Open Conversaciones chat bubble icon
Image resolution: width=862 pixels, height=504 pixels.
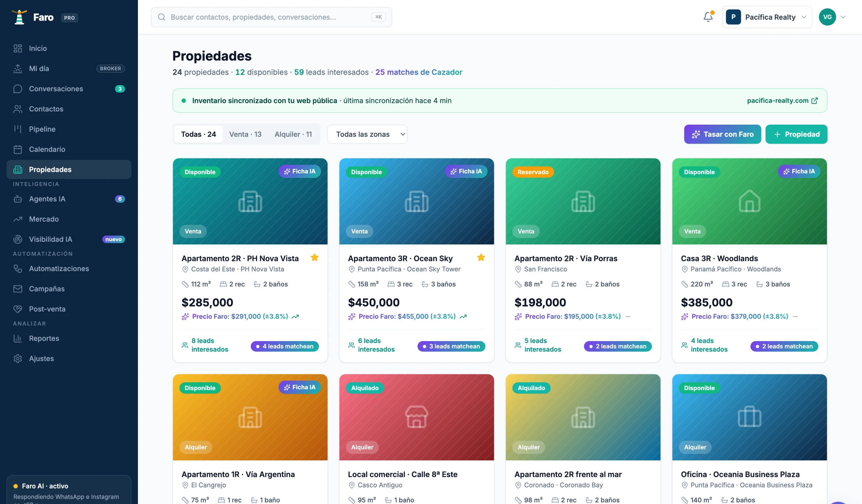pyautogui.click(x=18, y=89)
